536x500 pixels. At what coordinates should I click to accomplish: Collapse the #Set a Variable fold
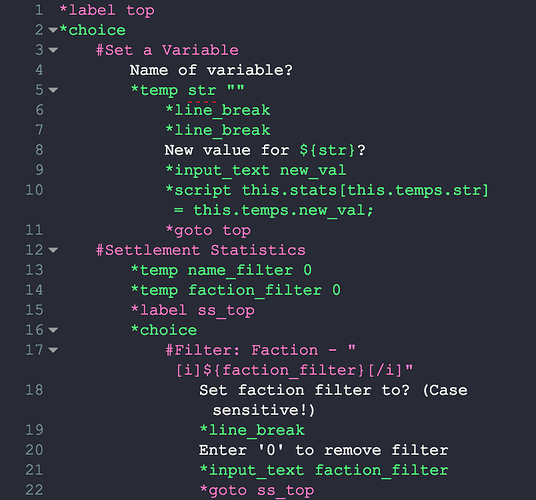click(x=53, y=50)
